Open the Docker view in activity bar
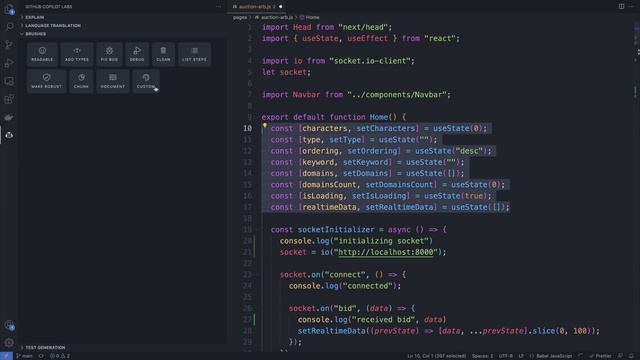This screenshot has height=360, width=640. tap(9, 117)
